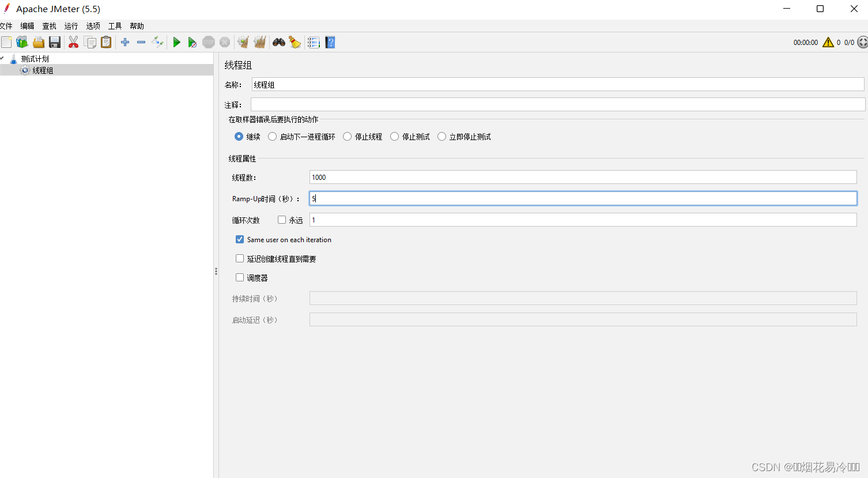Clear all results with double broom icon
Screen dimensions: 868x478
tap(260, 42)
